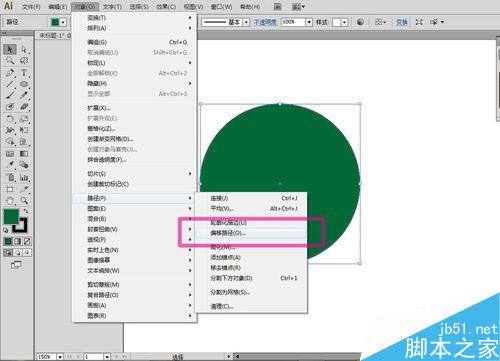Open the opacity 100% dropdown arrow
Viewport: 500px width, 361px height.
[x=309, y=22]
